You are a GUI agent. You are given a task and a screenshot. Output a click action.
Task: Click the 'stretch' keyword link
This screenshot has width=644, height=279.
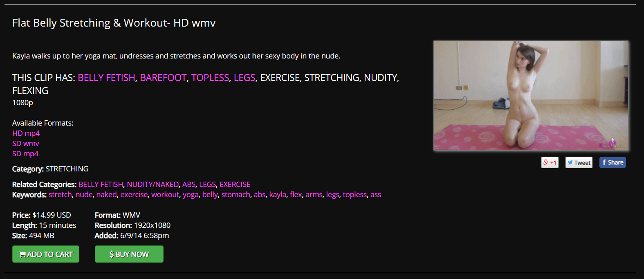pos(60,195)
